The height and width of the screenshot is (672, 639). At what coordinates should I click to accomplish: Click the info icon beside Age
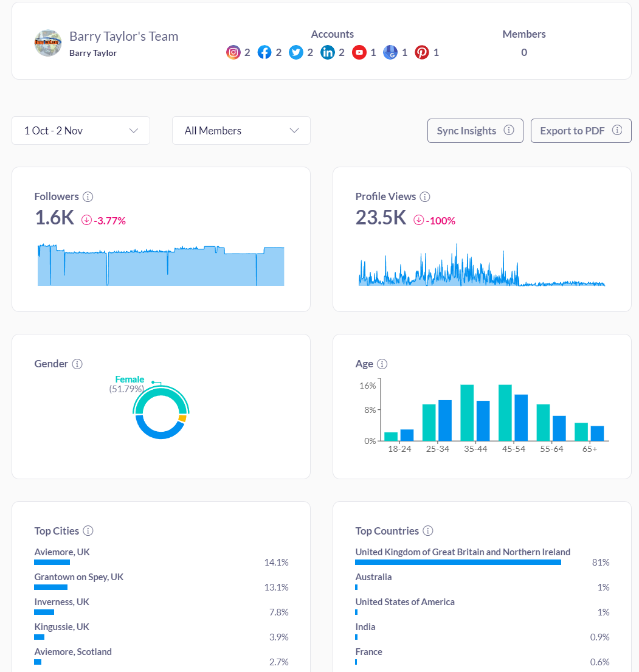point(382,364)
